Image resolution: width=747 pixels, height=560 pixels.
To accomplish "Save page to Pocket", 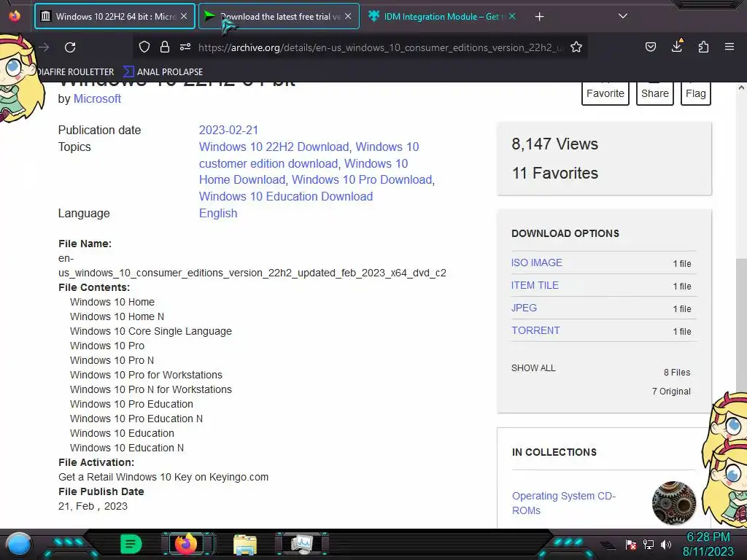I will (x=650, y=47).
